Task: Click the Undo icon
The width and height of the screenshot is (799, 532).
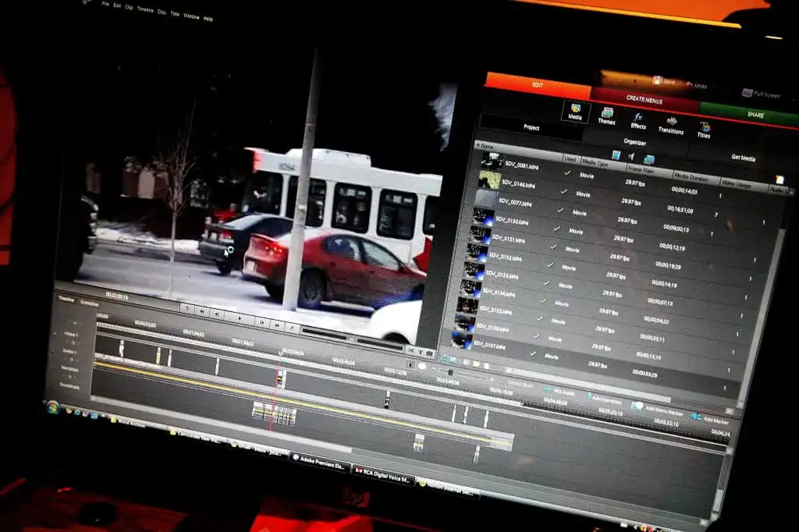Action: 690,84
